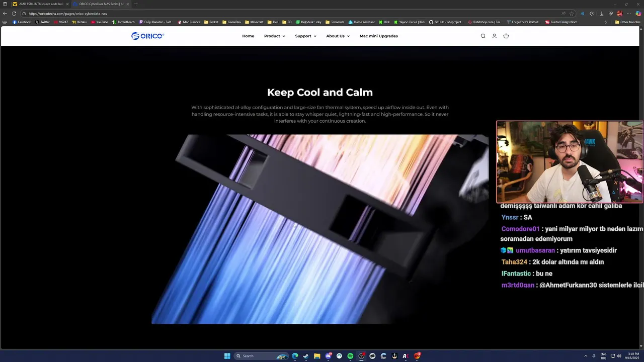644x362 pixels.
Task: Open the Mac Rumors bookmark
Action: click(x=189, y=22)
